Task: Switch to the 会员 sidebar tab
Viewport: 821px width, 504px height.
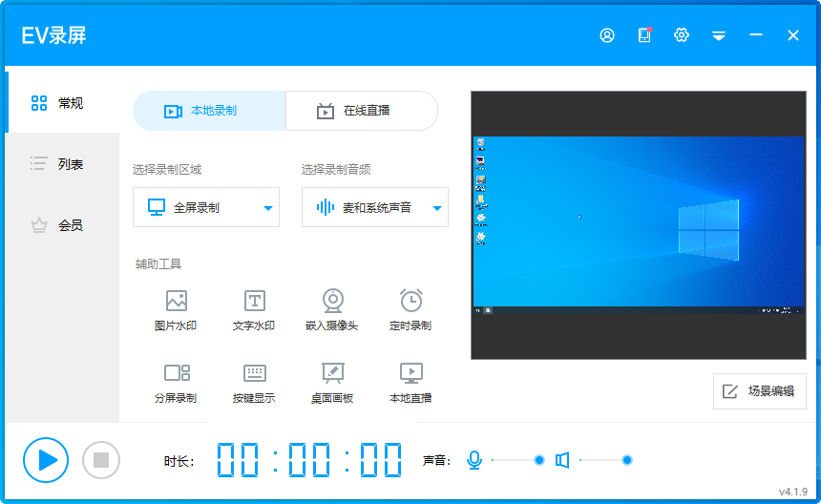Action: coord(62,225)
